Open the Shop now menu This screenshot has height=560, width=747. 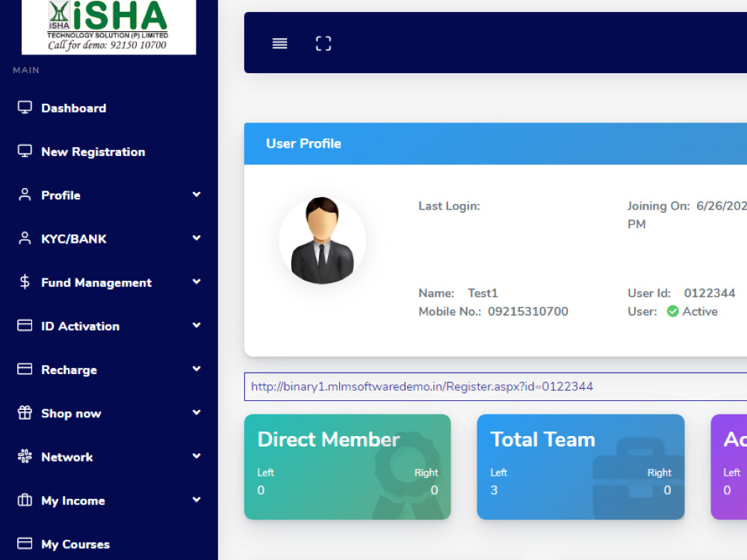(71, 414)
